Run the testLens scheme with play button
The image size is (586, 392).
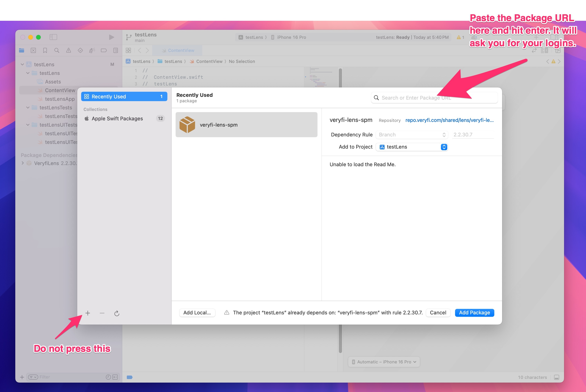click(x=112, y=37)
